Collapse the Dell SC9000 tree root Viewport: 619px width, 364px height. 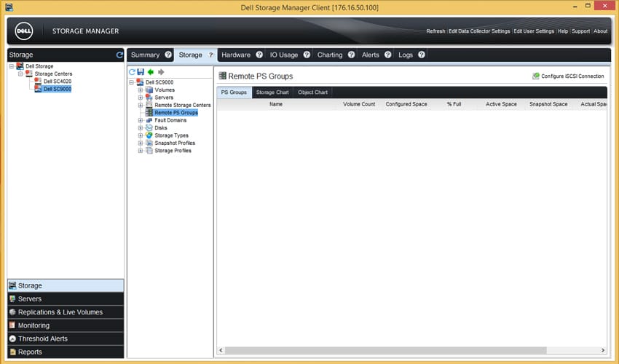click(x=132, y=82)
